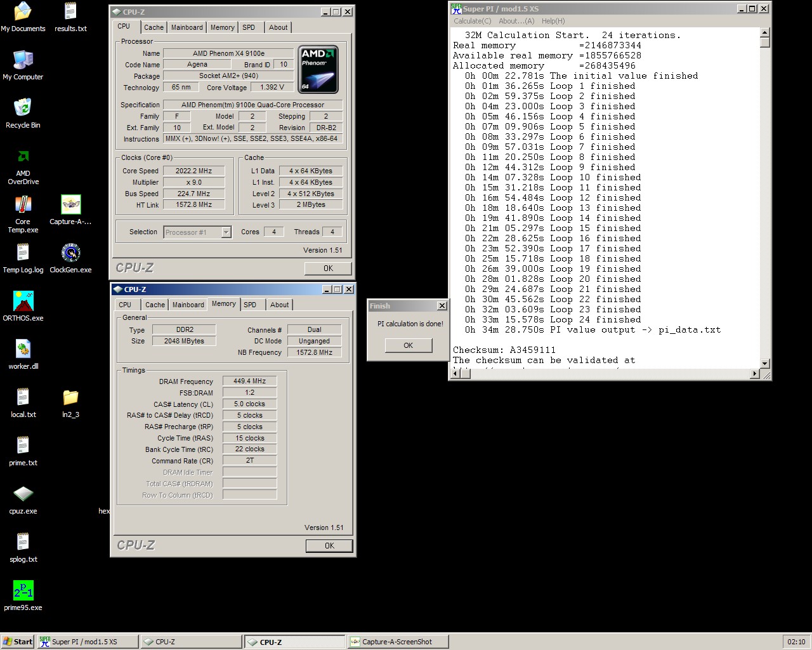Click the Name field AMD Phenom X4 9100e
This screenshot has height=650, width=812.
point(228,53)
